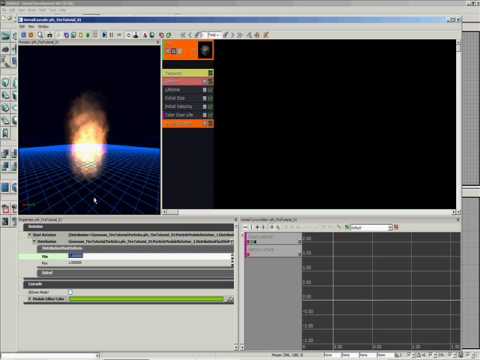Click the Initial Velocity module curve button
This screenshot has width=480, height=360.
pyautogui.click(x=210, y=107)
